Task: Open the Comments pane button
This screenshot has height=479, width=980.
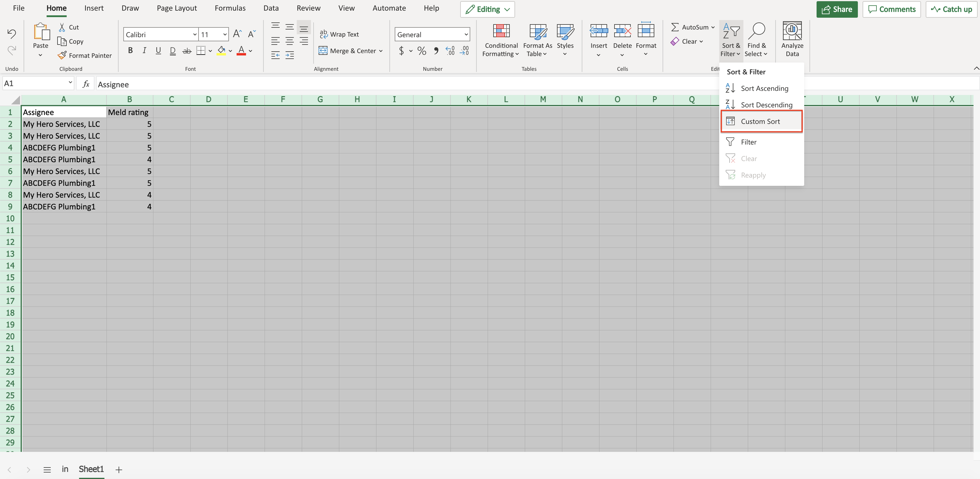Action: pos(891,9)
